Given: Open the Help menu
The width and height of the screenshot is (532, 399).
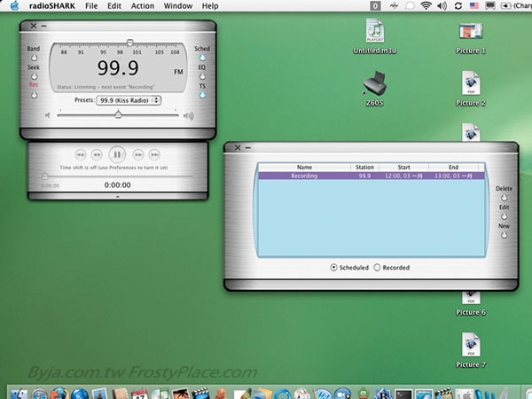Looking at the screenshot, I should pos(210,6).
